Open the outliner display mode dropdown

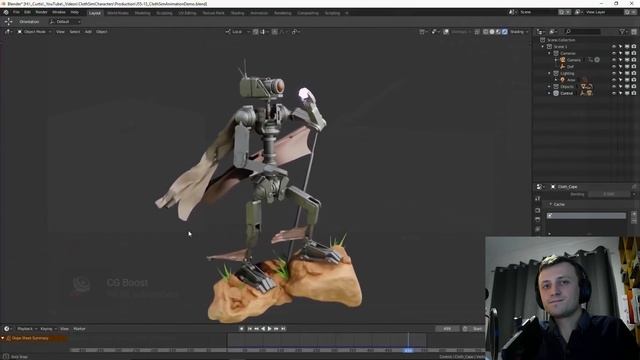click(554, 31)
